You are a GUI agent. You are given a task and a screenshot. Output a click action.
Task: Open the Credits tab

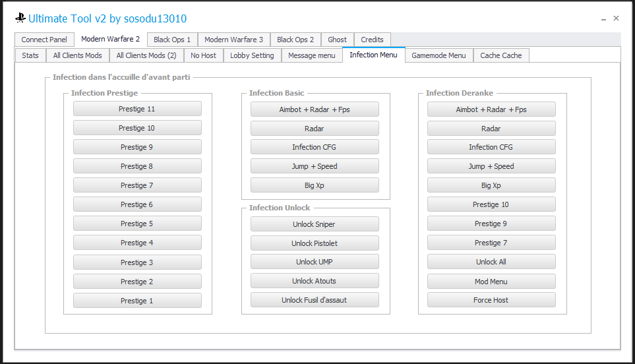(372, 40)
